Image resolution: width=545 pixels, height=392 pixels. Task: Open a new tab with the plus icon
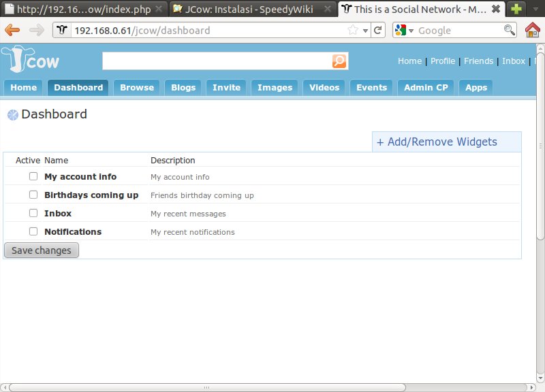pyautogui.click(x=517, y=9)
